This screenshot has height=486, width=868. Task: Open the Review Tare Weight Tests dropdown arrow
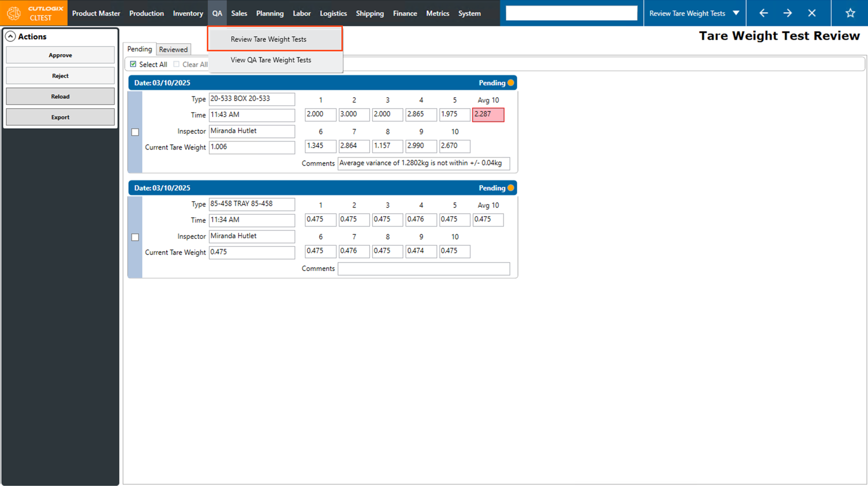(x=736, y=13)
